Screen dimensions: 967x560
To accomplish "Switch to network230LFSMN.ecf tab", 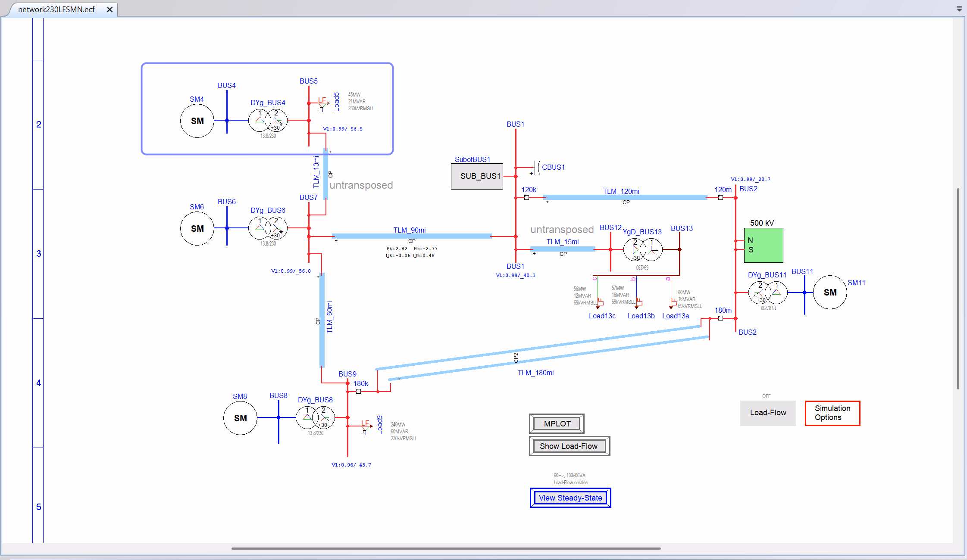I will [x=56, y=9].
